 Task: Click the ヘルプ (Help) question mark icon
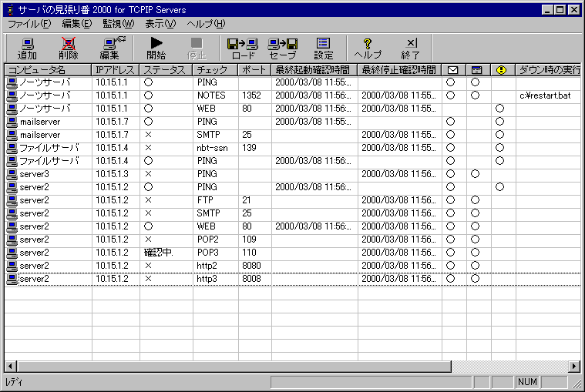click(368, 48)
